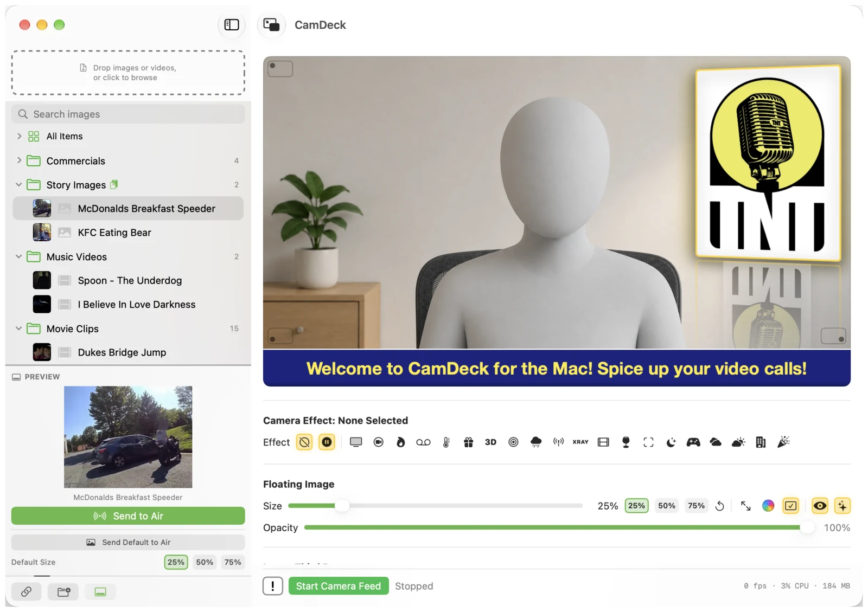
Task: Toggle the yellow checkbox frame option
Action: [791, 506]
